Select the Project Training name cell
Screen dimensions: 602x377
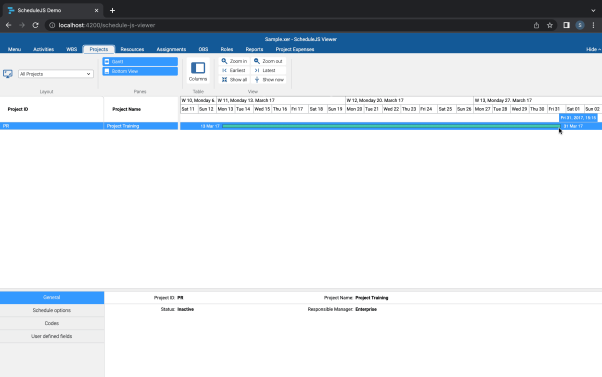[141, 126]
